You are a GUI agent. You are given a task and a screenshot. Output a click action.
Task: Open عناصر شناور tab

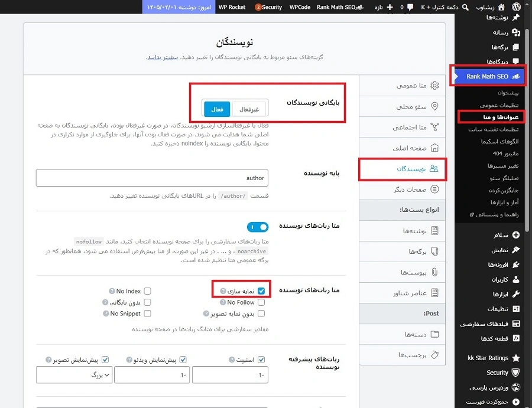pos(402,293)
